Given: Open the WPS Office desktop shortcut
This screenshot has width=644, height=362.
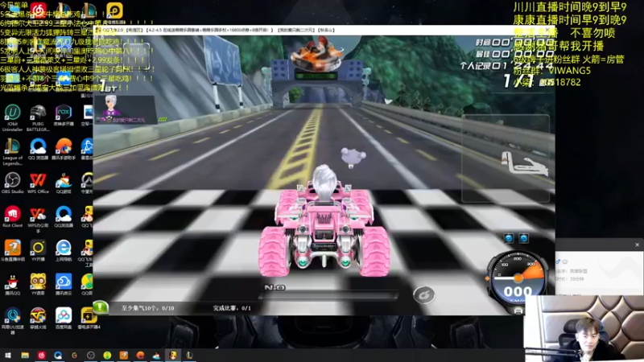Looking at the screenshot, I should (x=38, y=183).
